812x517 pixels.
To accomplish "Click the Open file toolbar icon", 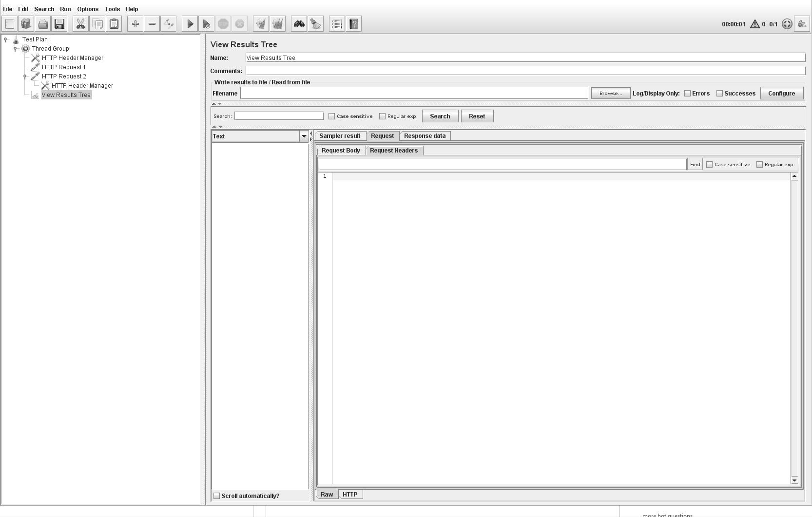I will (43, 24).
